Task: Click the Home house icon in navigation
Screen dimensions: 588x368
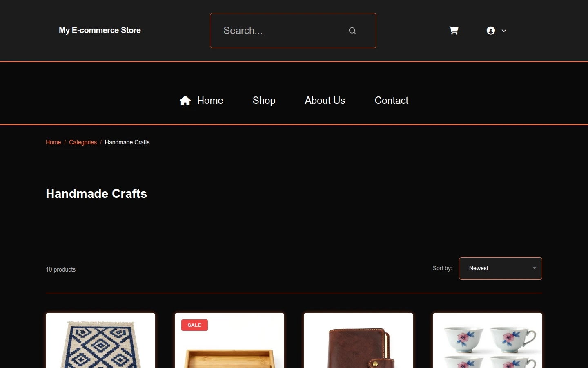Action: [185, 101]
